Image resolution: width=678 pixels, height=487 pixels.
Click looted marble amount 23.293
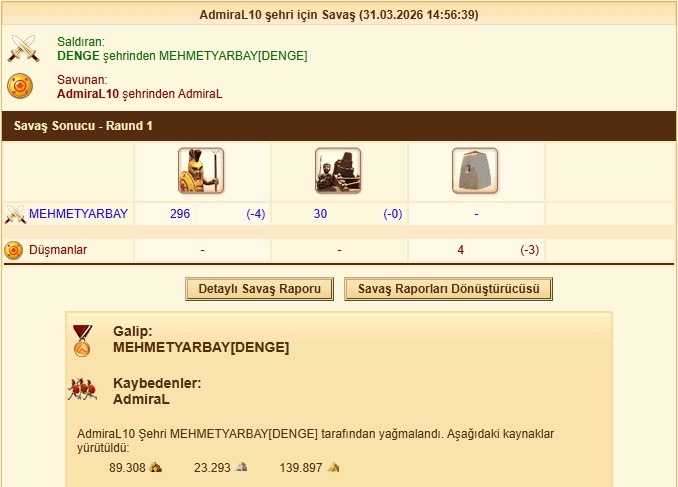212,468
